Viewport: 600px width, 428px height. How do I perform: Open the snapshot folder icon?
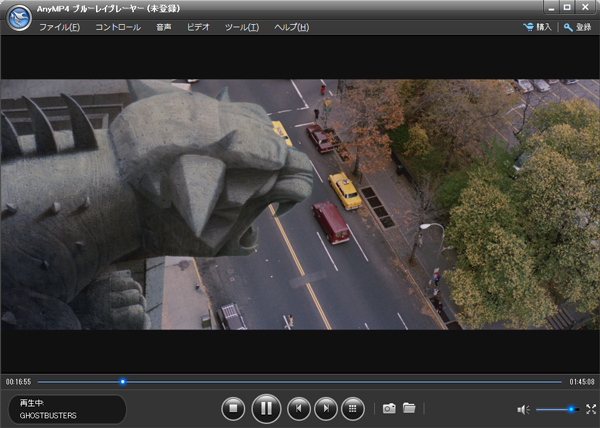[409, 408]
